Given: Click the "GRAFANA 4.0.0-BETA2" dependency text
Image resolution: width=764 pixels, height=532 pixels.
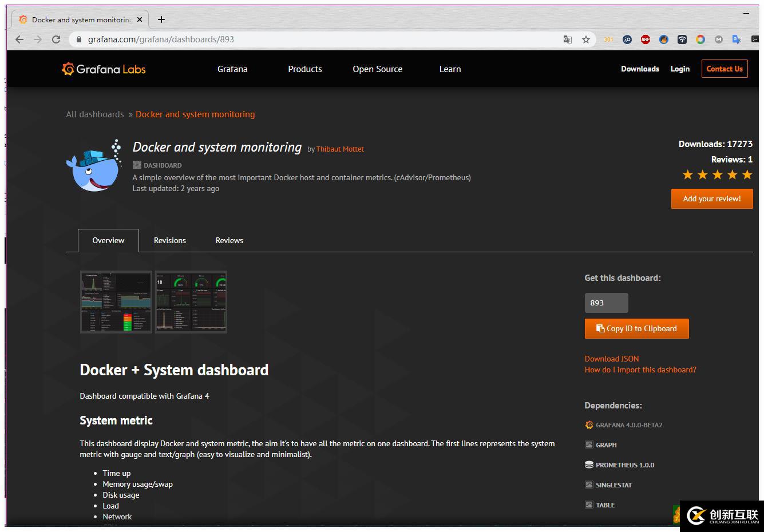Looking at the screenshot, I should [x=629, y=426].
